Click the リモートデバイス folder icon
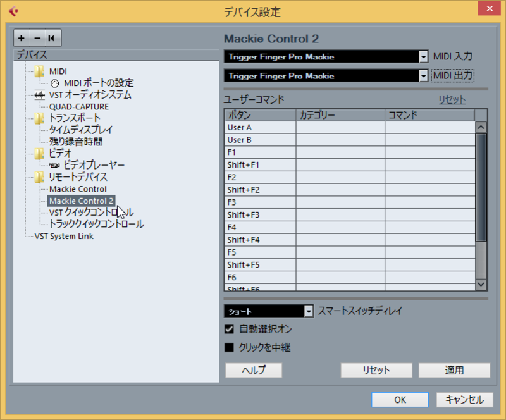 click(39, 177)
